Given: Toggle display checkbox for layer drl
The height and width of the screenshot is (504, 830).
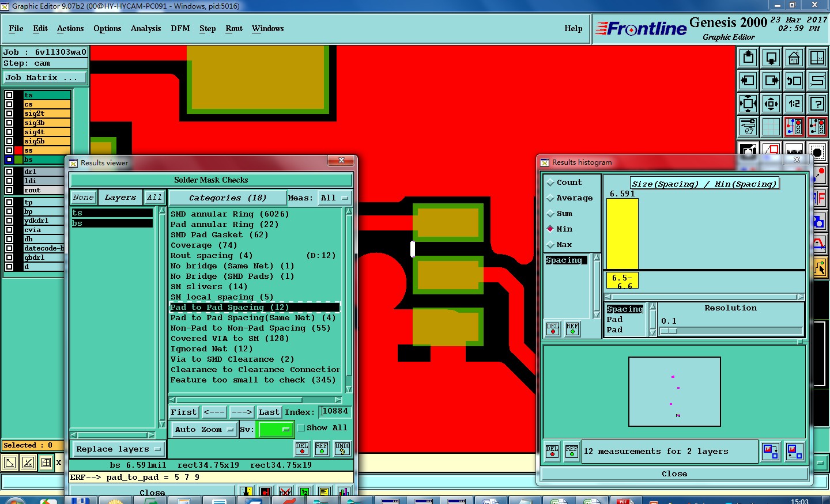Looking at the screenshot, I should (9, 172).
